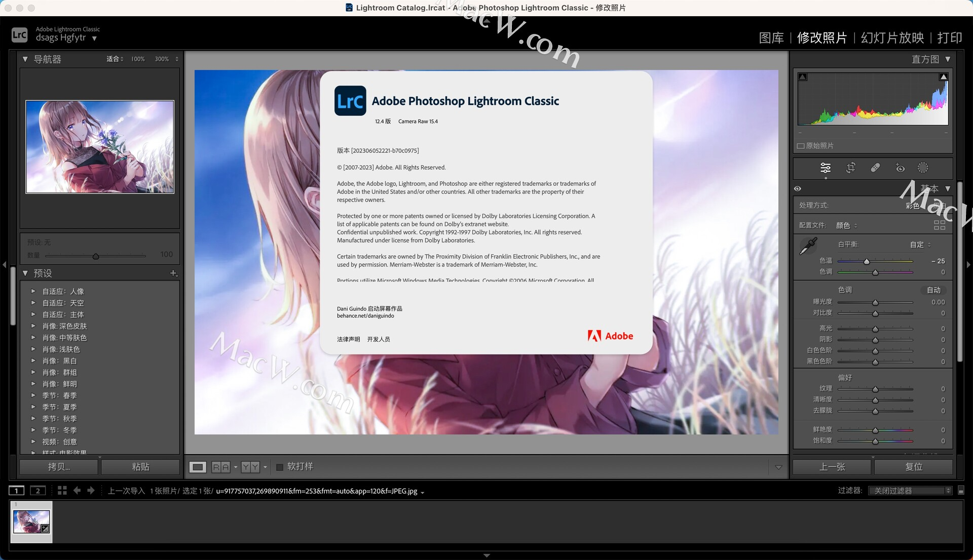This screenshot has width=973, height=560.
Task: Open the profile browser grid icon
Action: pyautogui.click(x=940, y=225)
